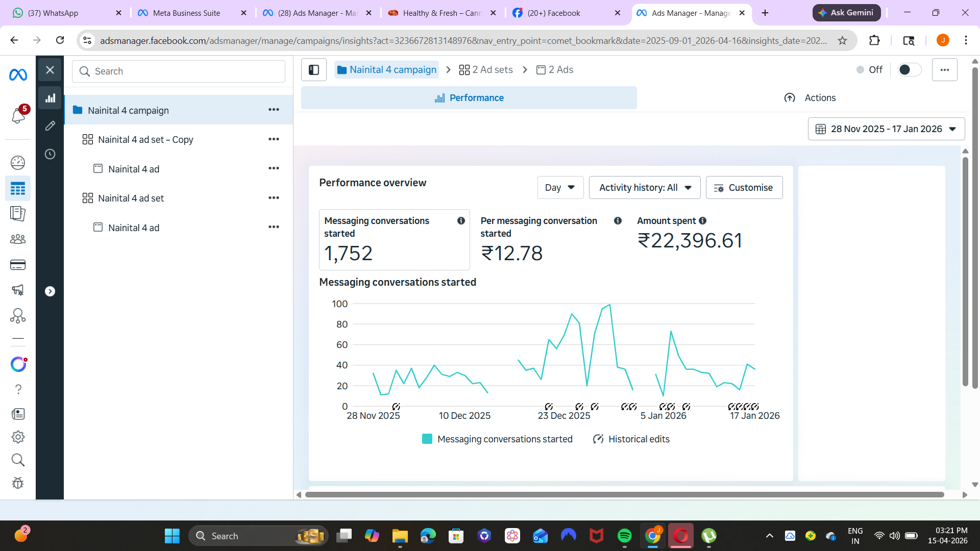Open options for Nainital 4 campaign row

tap(274, 110)
